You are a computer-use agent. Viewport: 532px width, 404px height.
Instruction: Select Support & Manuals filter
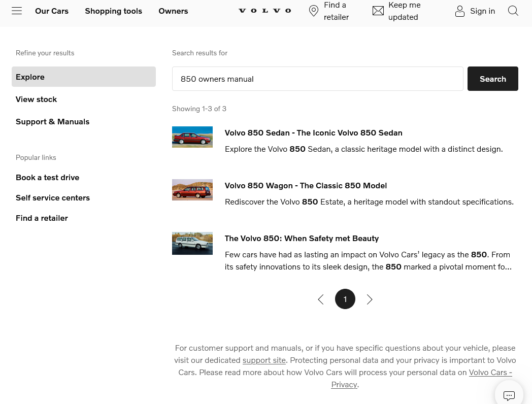(53, 122)
